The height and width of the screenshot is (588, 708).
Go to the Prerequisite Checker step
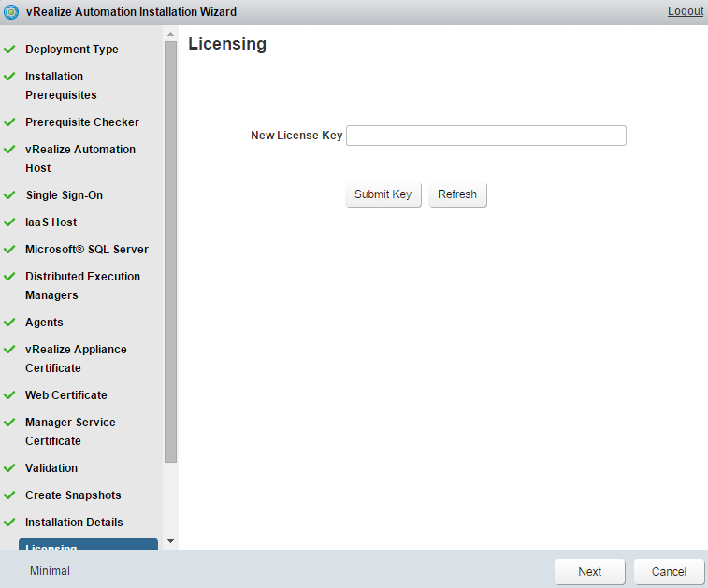[x=81, y=122]
